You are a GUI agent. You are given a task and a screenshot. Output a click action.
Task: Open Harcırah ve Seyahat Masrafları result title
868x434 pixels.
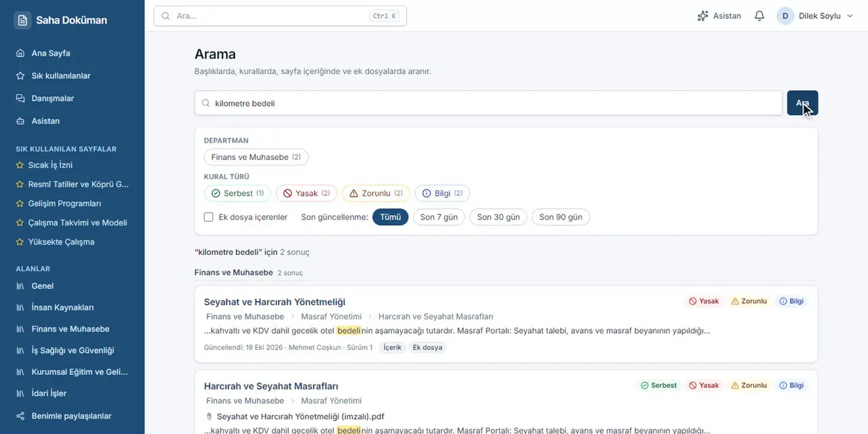coord(271,386)
